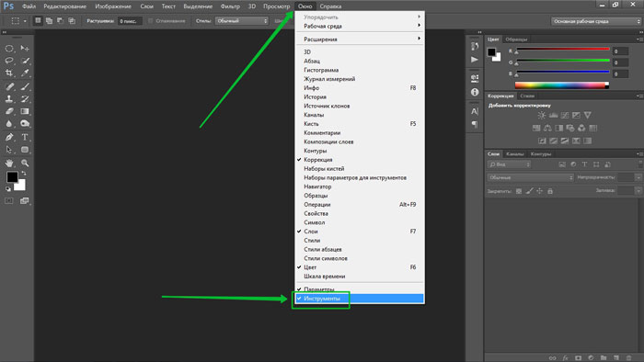The width and height of the screenshot is (644, 362).
Task: Select the Lasso tool
Action: coord(9,61)
